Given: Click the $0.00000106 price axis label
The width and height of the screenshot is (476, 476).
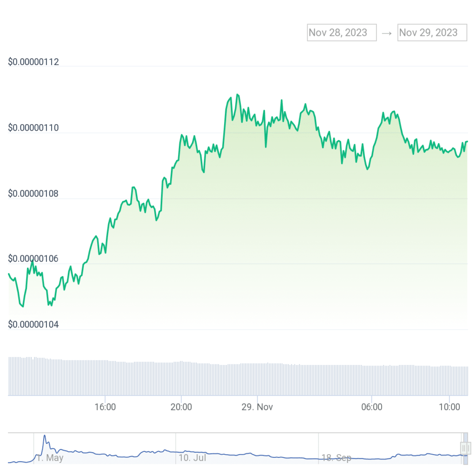Looking at the screenshot, I should pos(33,258).
